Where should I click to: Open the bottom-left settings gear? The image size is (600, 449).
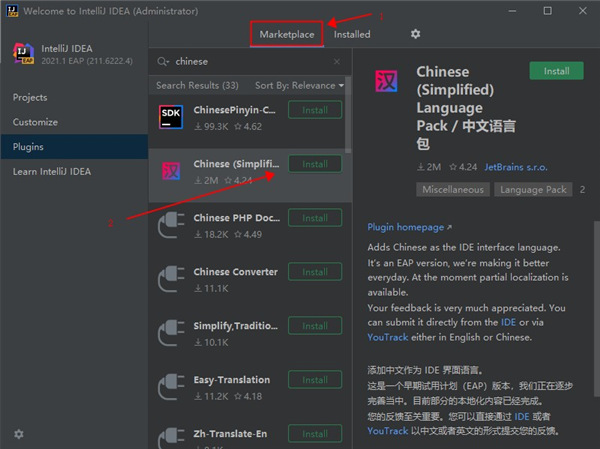point(18,433)
